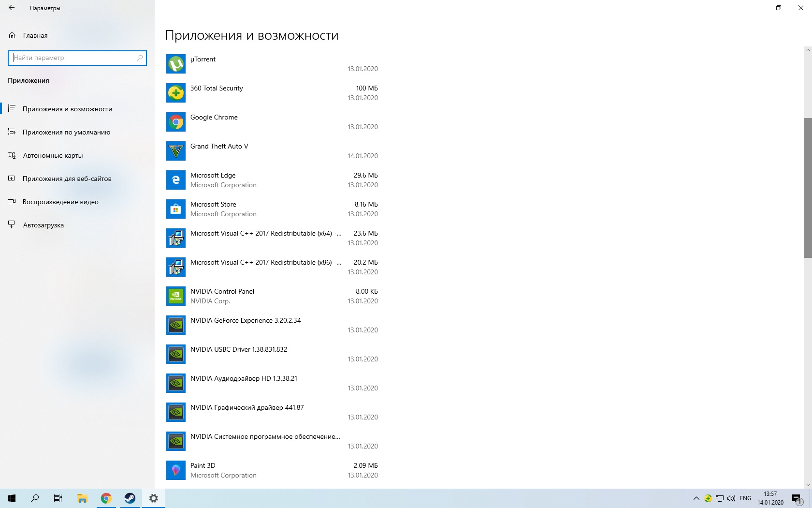
Task: Switch ENG input language indicator
Action: pos(746,498)
